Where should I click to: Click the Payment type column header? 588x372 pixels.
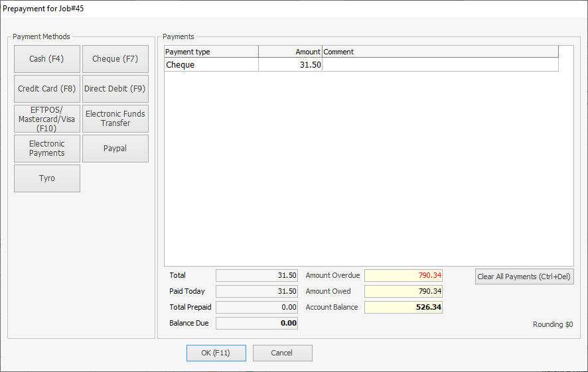tap(211, 52)
